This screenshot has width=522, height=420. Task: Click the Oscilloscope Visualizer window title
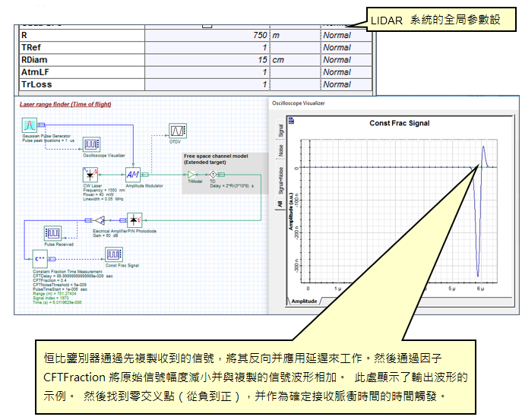tap(299, 103)
